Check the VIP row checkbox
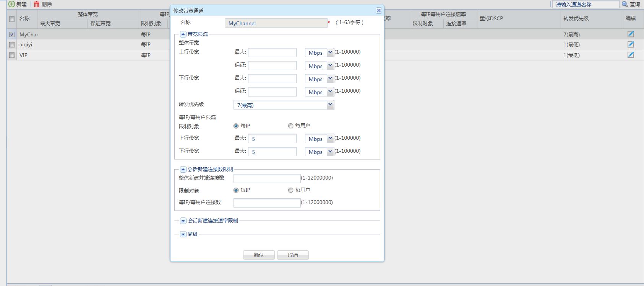This screenshot has height=286, width=644. coord(12,55)
